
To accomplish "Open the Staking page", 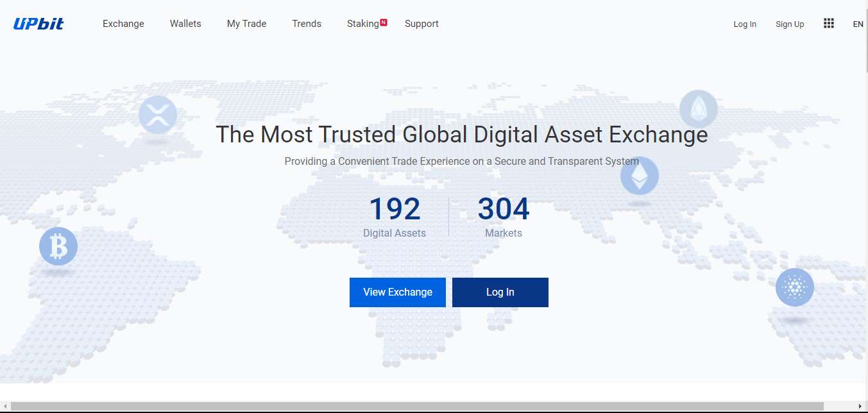I will [363, 24].
